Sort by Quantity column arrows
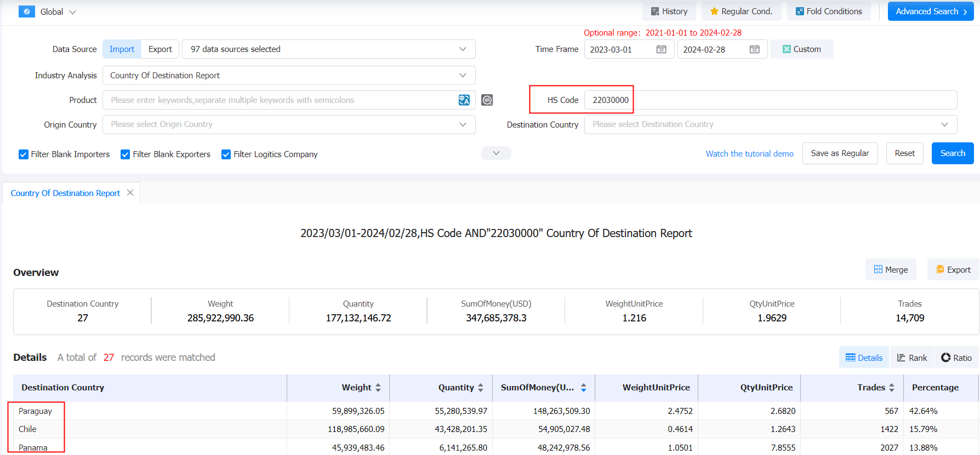The width and height of the screenshot is (980, 455). [x=481, y=388]
